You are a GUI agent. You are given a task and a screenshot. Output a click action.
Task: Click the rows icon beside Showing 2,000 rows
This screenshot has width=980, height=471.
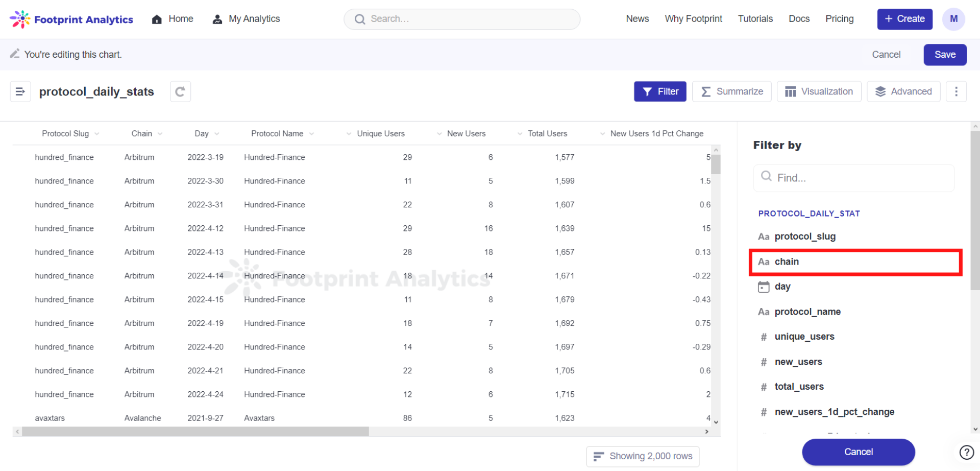[x=599, y=456]
